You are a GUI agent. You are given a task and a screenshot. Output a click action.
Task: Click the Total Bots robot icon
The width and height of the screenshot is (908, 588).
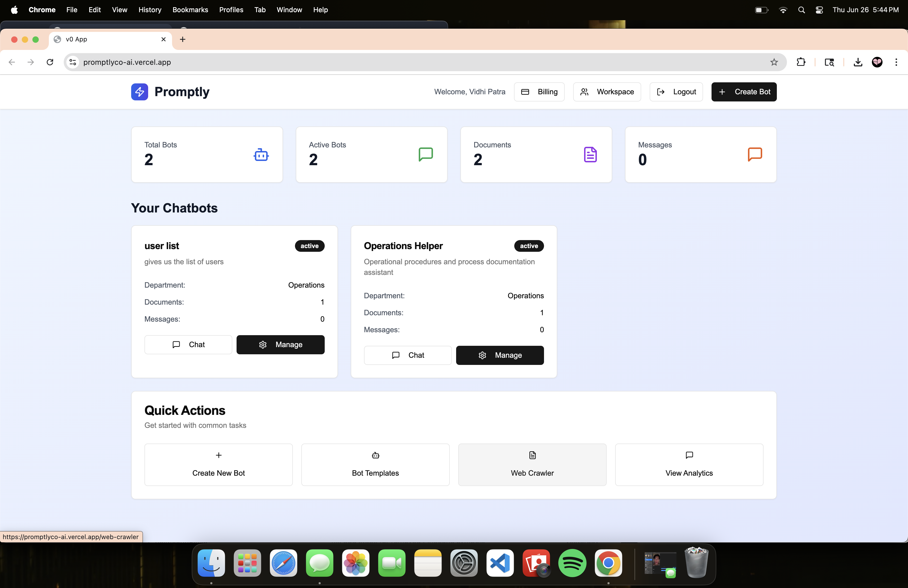tap(261, 155)
